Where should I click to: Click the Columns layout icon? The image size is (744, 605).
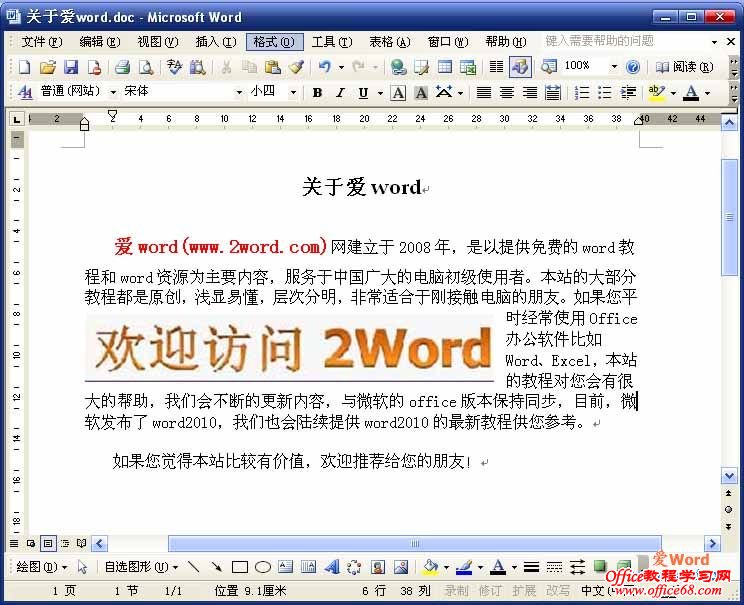[x=496, y=67]
